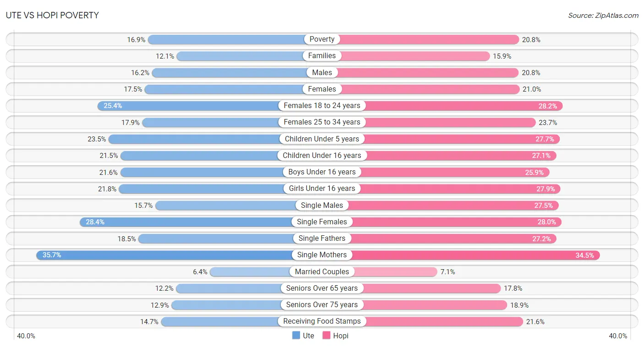Select the Females 18 to 24 years label
644x347 pixels.
point(322,106)
